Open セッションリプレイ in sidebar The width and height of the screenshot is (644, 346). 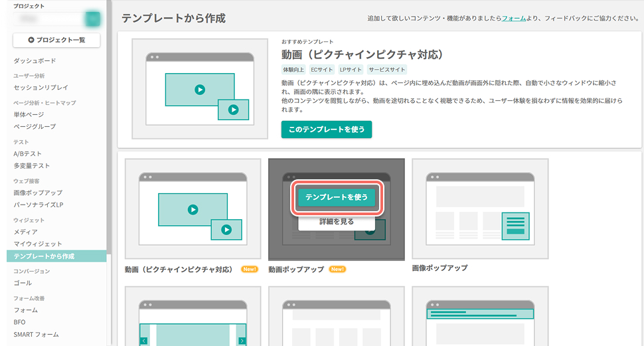tap(41, 88)
